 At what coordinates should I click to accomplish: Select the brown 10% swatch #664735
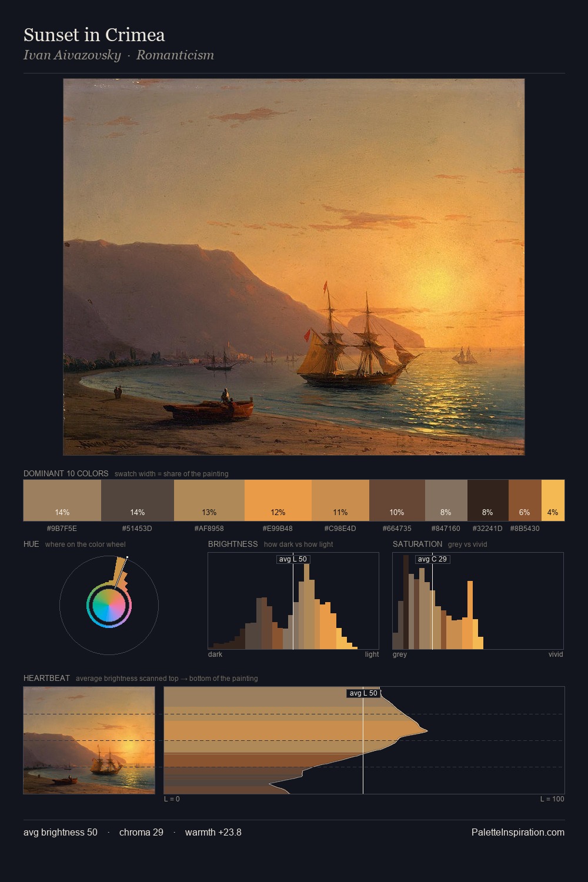[397, 500]
